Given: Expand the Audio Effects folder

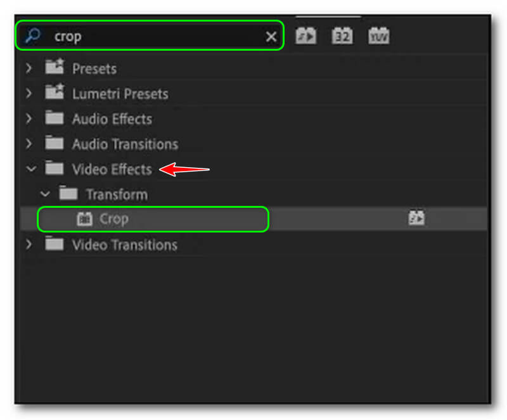Looking at the screenshot, I should pyautogui.click(x=29, y=118).
